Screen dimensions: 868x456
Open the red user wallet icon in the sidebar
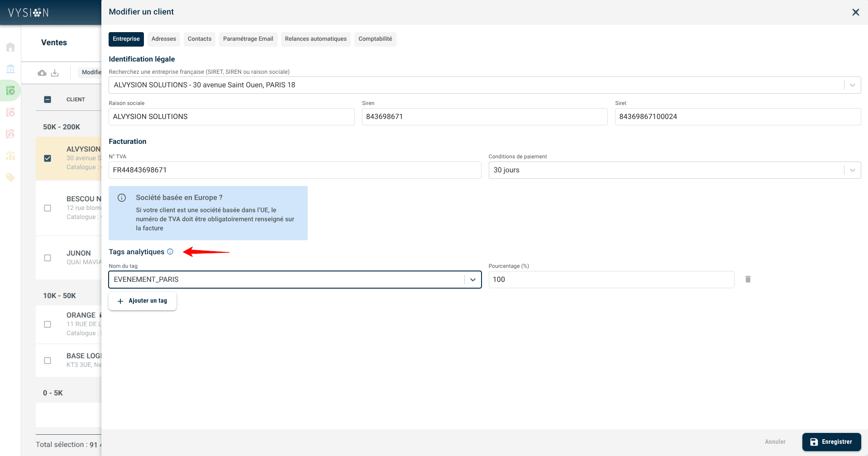point(10,134)
